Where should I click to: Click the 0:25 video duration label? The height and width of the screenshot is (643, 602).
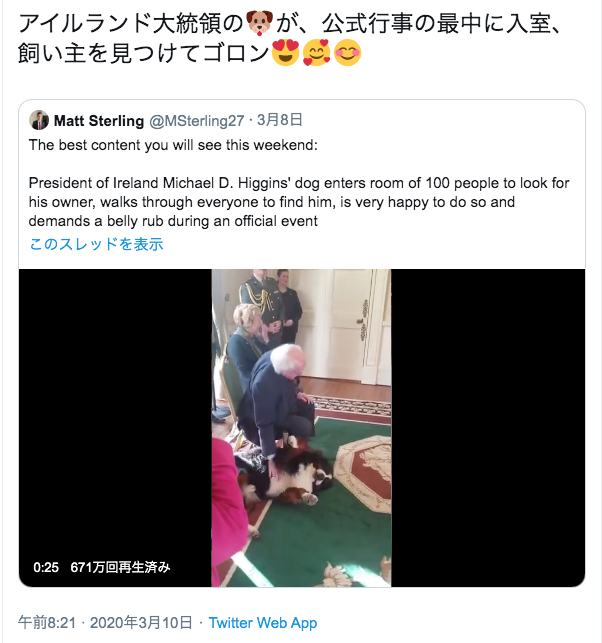[46, 568]
